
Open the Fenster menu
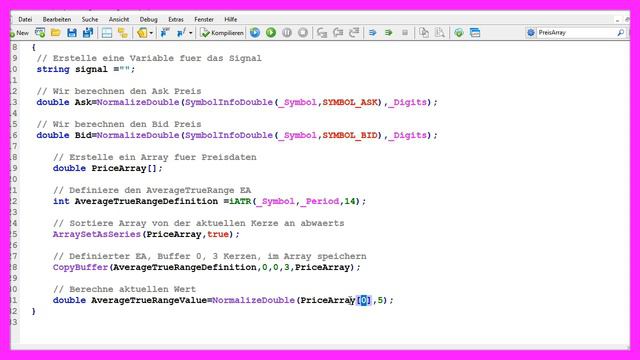tap(204, 19)
